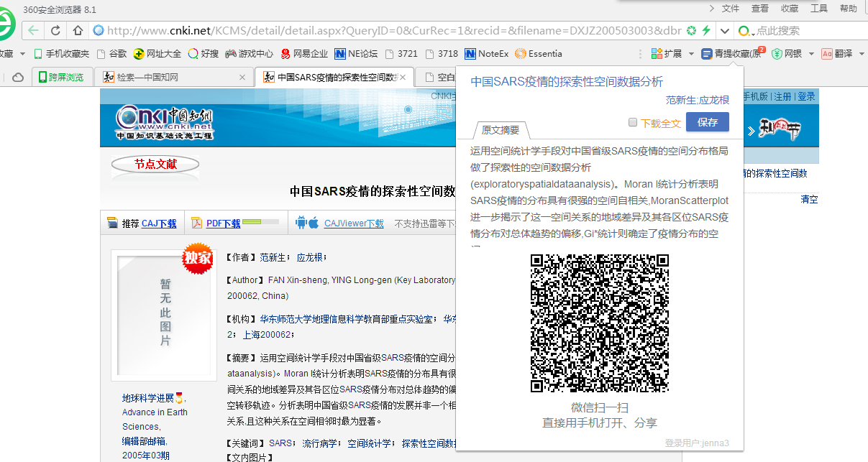Open the 帮助 menu
868x462 pixels.
click(849, 9)
